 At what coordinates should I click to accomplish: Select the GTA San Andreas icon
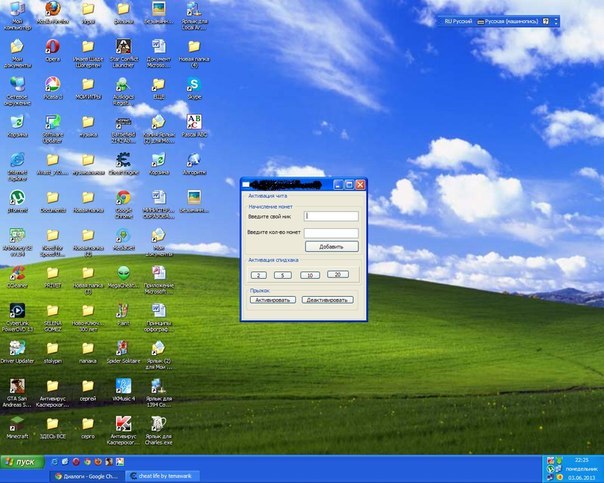pyautogui.click(x=17, y=393)
